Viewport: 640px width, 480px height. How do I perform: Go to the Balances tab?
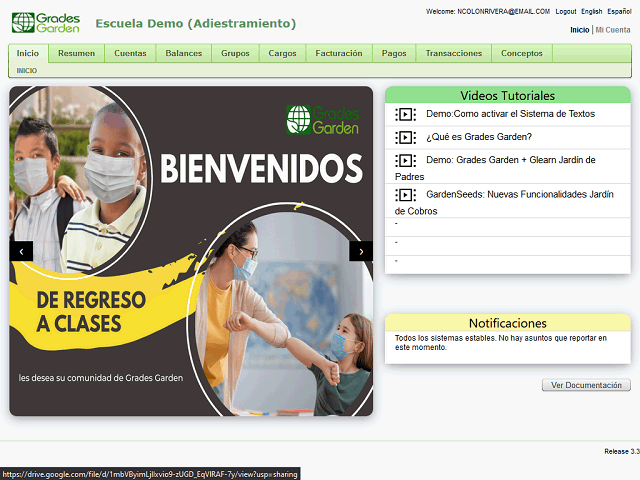pos(184,53)
